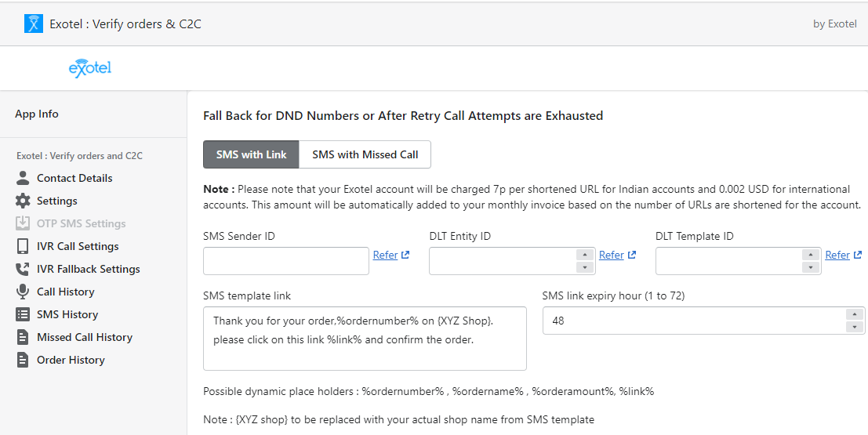Click the 'by Exotel' header text
This screenshot has height=435, width=868.
(x=835, y=24)
